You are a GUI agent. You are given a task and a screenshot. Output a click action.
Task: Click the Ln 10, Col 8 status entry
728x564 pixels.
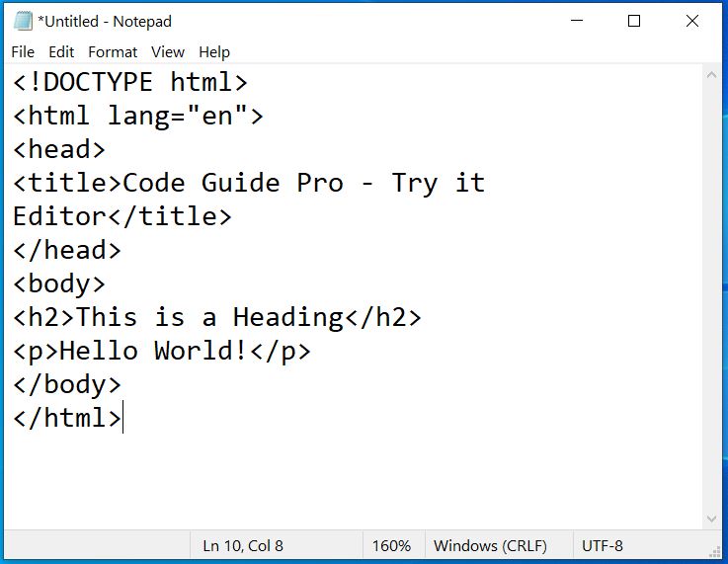(x=243, y=546)
